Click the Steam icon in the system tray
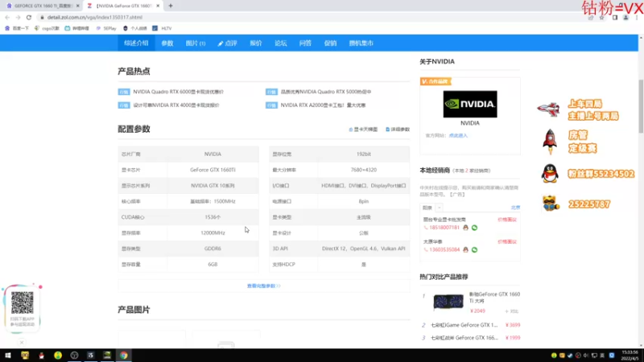Image resolution: width=644 pixels, height=362 pixels. (x=570, y=356)
